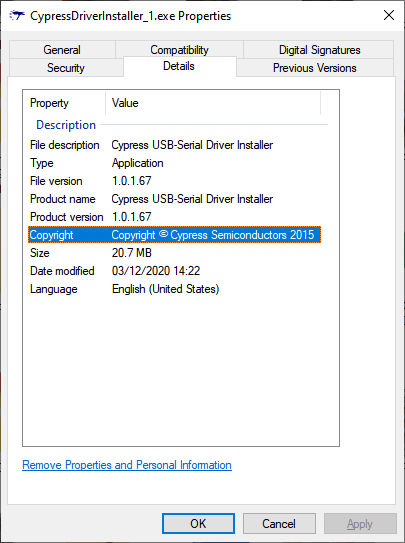Select the Size property label

pyautogui.click(x=39, y=253)
